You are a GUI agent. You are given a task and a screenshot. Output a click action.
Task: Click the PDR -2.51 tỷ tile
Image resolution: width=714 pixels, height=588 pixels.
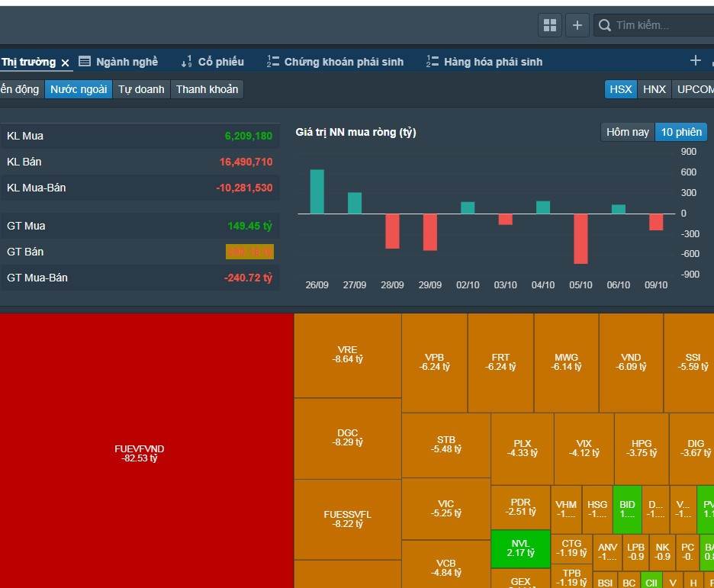520,507
